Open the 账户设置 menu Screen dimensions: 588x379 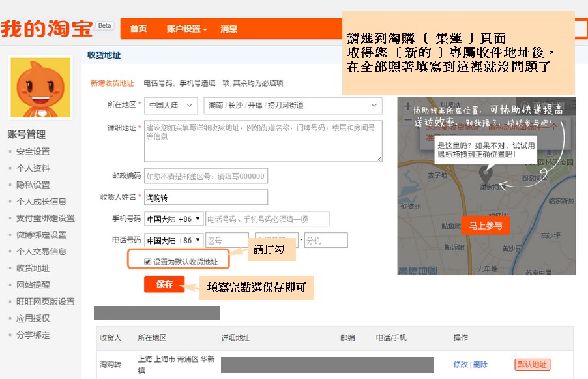(x=186, y=29)
